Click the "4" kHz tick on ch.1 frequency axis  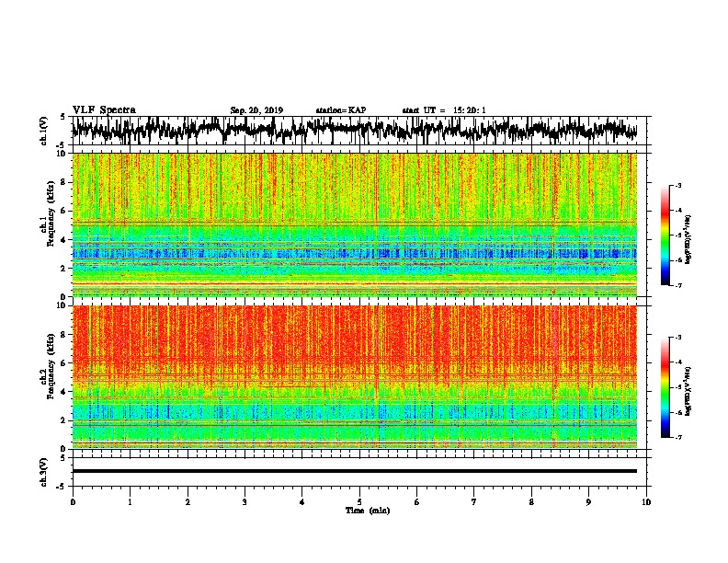pyautogui.click(x=64, y=240)
